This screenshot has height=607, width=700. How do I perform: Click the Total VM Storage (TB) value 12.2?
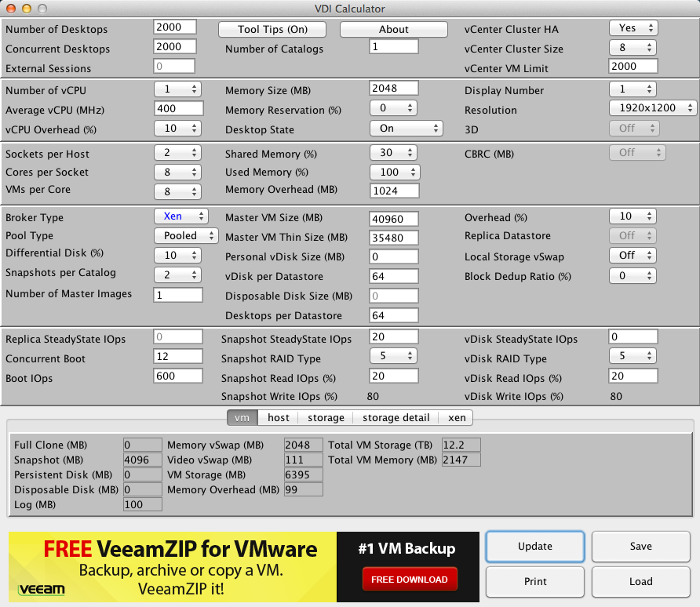click(x=461, y=445)
